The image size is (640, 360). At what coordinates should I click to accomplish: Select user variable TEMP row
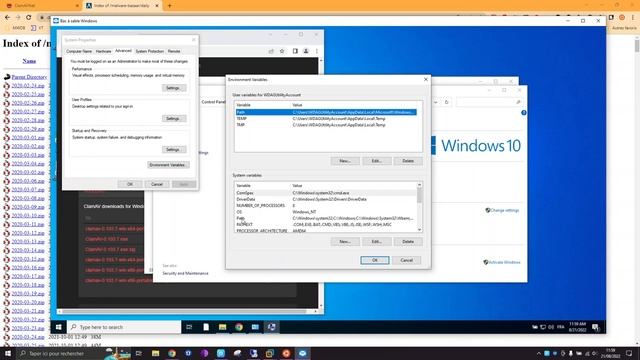tap(326, 118)
